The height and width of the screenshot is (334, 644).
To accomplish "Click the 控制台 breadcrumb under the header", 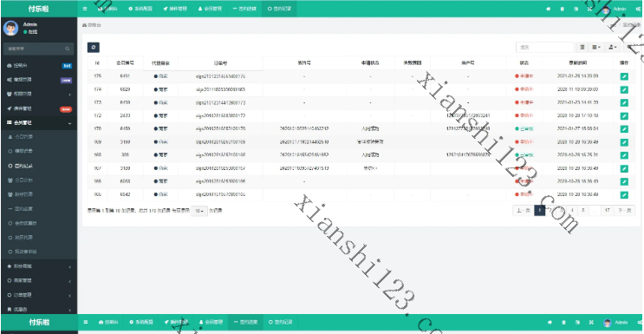I will point(92,25).
